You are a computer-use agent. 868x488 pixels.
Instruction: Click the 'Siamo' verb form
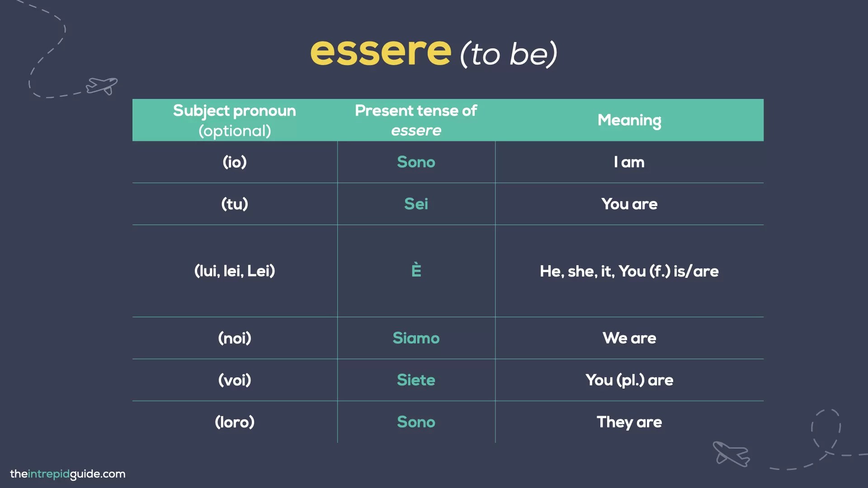[x=416, y=338]
